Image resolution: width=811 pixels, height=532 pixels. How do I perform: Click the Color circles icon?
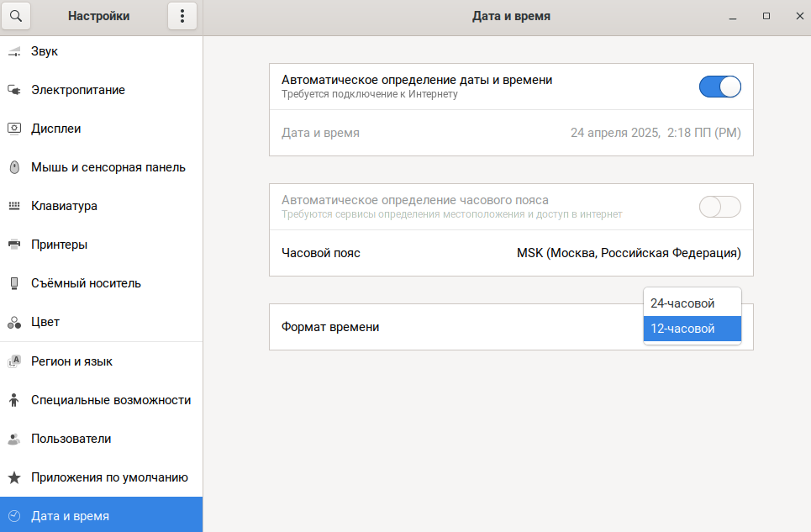[x=13, y=322]
